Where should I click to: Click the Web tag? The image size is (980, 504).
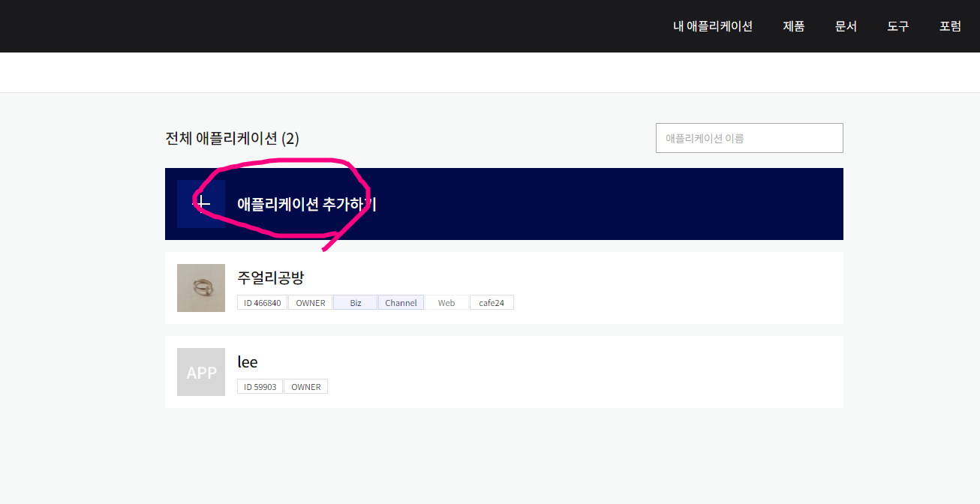click(x=446, y=303)
